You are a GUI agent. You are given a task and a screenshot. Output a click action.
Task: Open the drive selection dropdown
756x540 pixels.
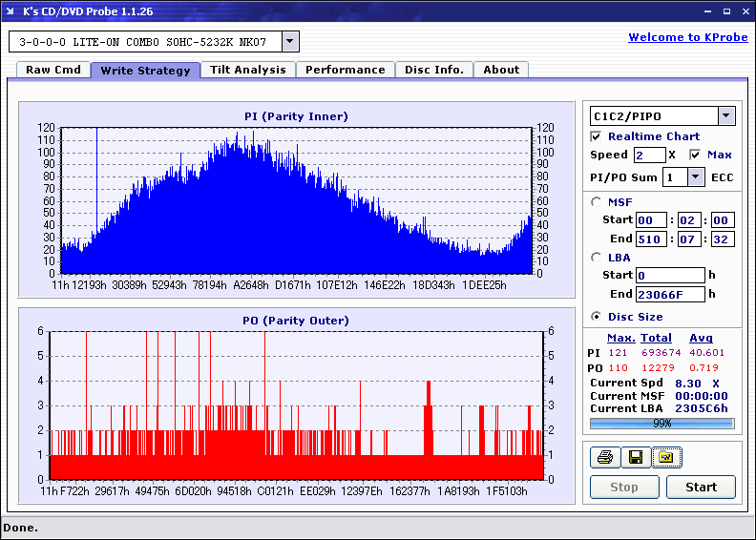290,42
